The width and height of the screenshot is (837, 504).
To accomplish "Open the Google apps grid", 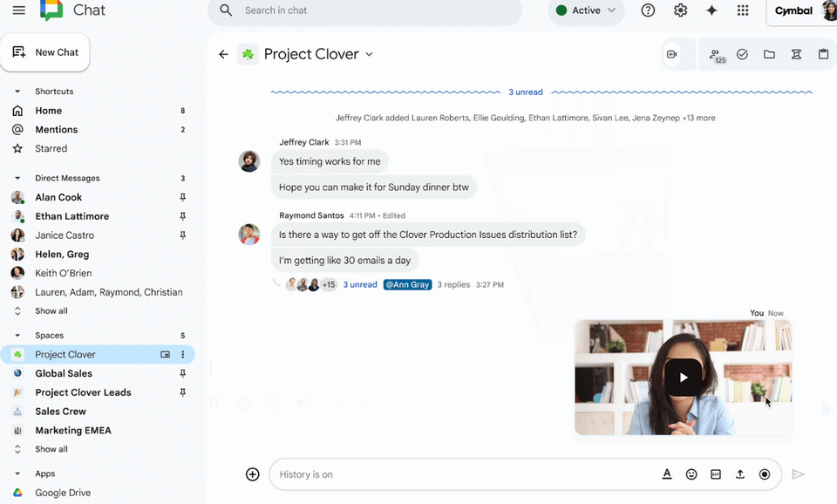I will click(x=743, y=10).
